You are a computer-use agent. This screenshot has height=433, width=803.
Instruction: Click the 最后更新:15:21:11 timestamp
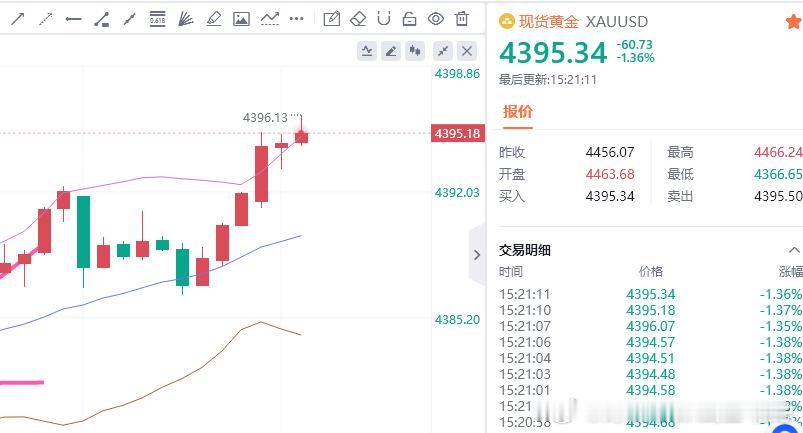[548, 80]
